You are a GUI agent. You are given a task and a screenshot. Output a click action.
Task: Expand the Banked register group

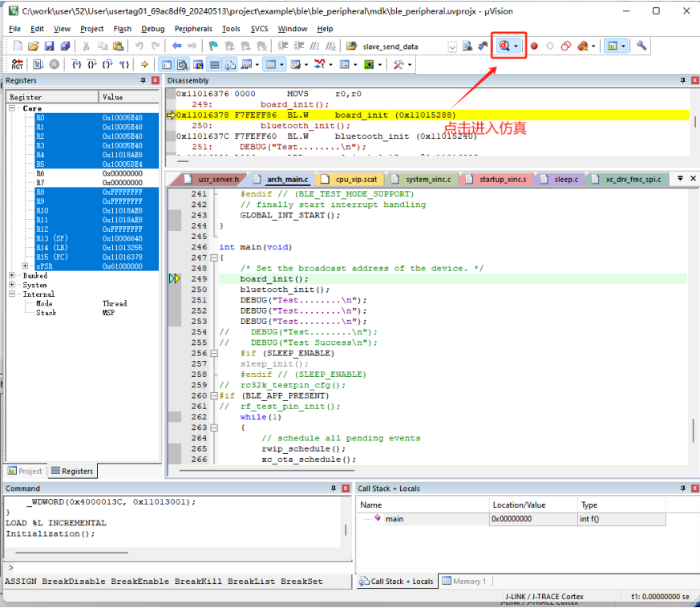[x=12, y=275]
